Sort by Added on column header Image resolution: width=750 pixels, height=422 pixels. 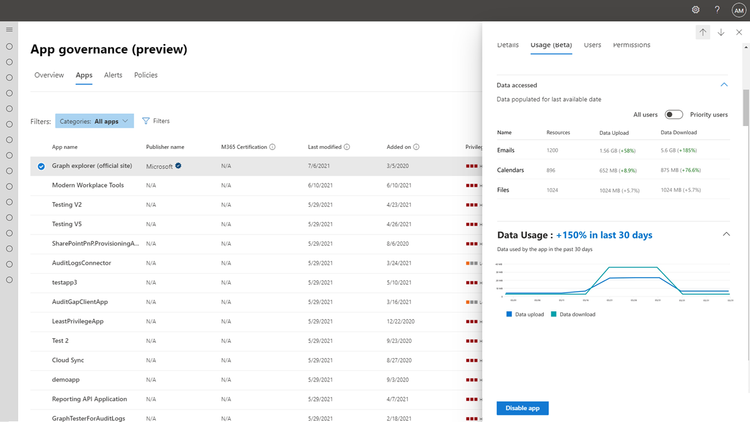398,147
